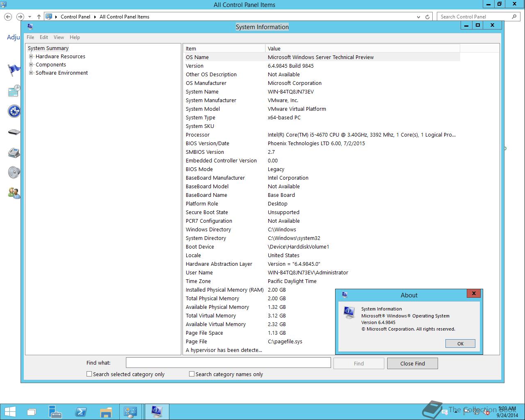Screen dimensions: 525x420
Task: Click the Value column header
Action: [x=363, y=48]
